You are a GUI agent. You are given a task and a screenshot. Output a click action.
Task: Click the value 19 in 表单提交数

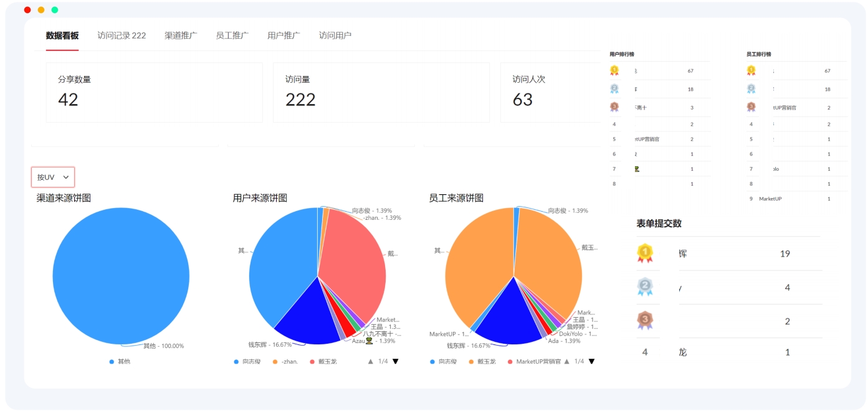[x=785, y=253]
